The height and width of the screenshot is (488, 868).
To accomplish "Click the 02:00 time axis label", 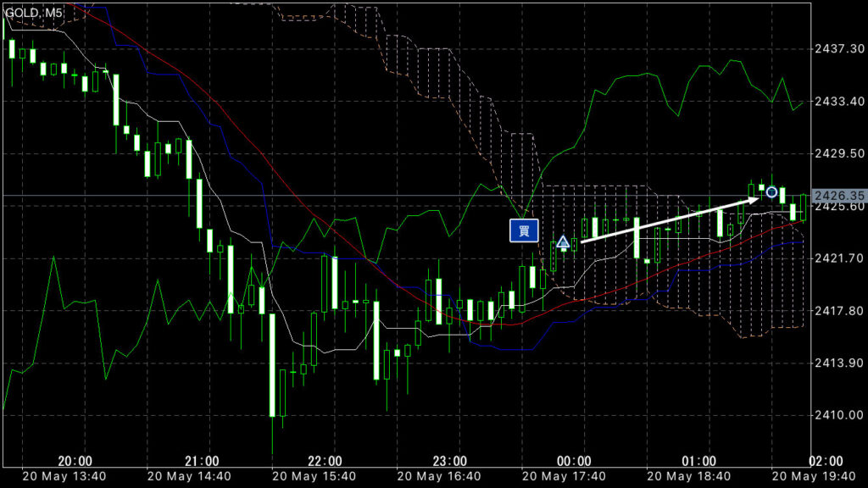I will coord(826,461).
